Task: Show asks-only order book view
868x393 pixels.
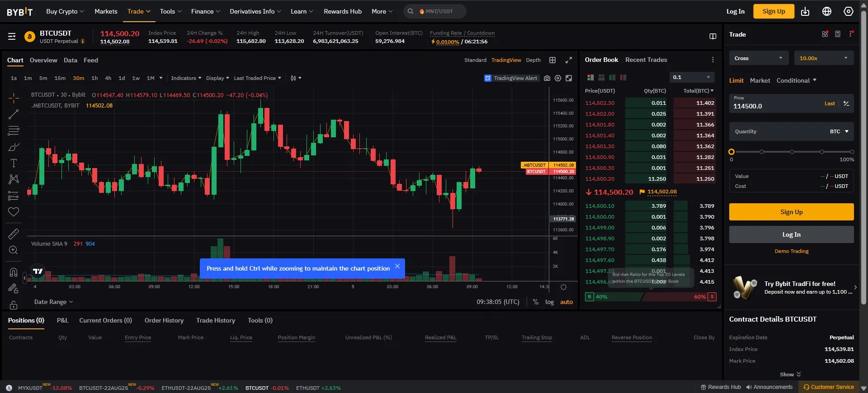Action: [623, 78]
